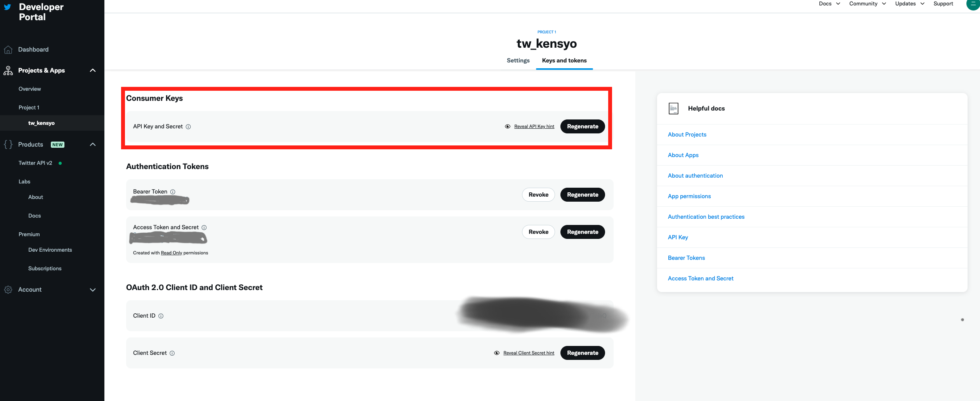Viewport: 980px width, 401px height.
Task: Open the Authentication best practices link
Action: pos(706,217)
